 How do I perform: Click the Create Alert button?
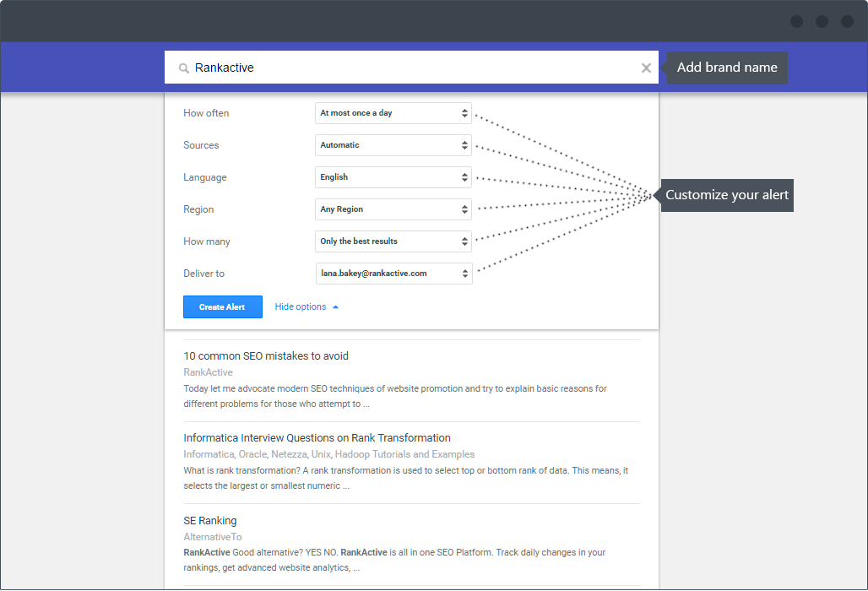tap(223, 307)
